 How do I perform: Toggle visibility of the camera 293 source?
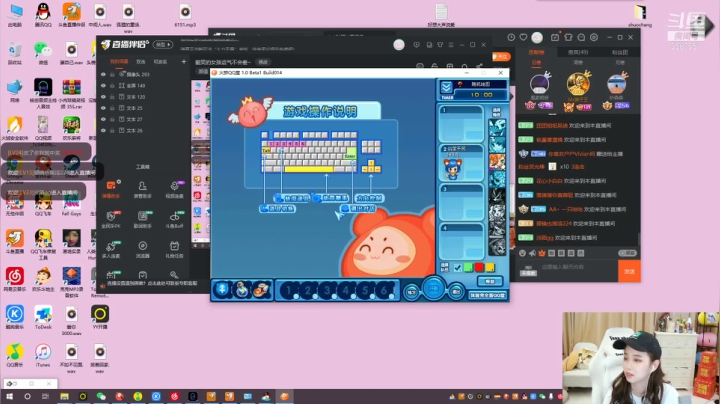pos(103,74)
